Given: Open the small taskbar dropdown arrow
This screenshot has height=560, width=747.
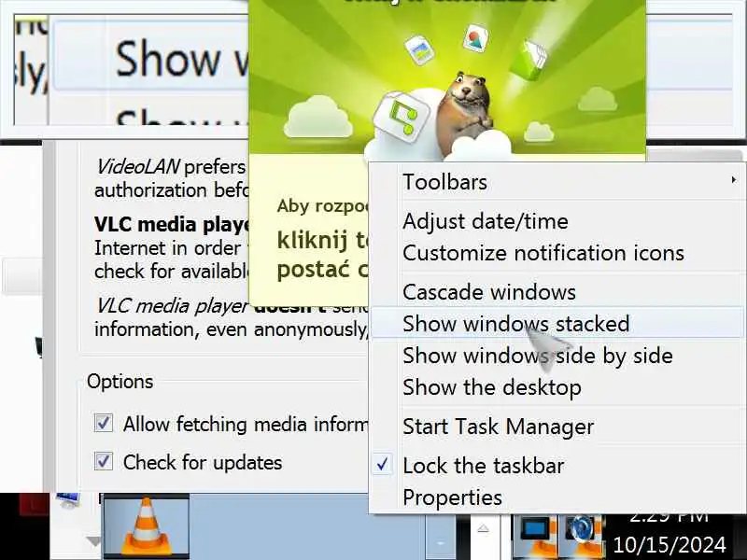Looking at the screenshot, I should coord(440,543).
